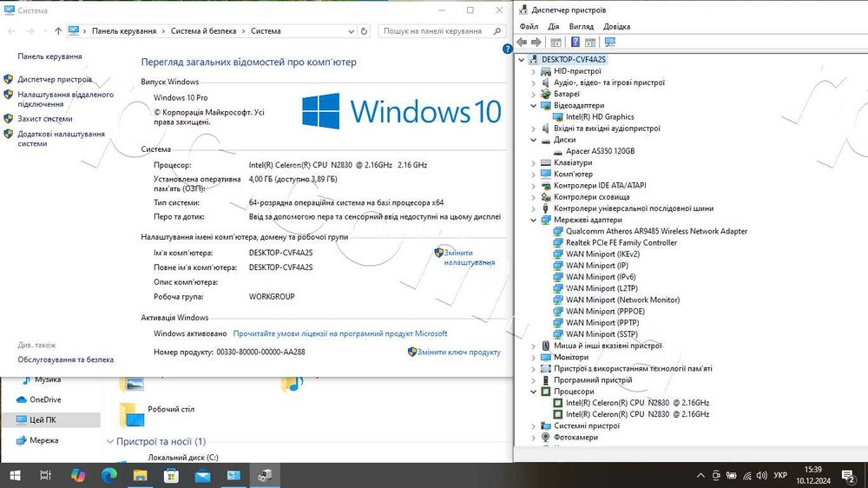The height and width of the screenshot is (488, 868).
Task: Open the Start menu Windows icon
Action: [15, 475]
